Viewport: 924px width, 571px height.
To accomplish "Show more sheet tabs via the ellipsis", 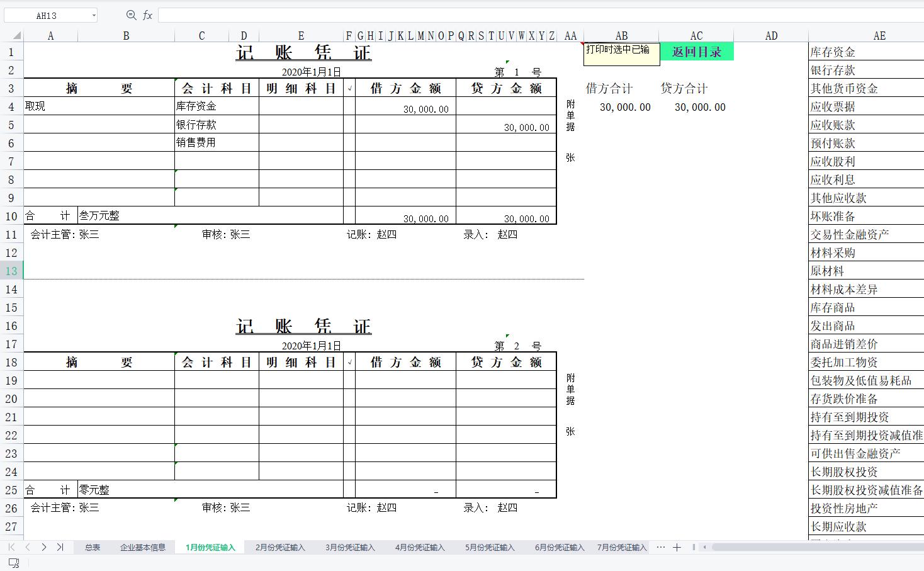I will tap(660, 547).
